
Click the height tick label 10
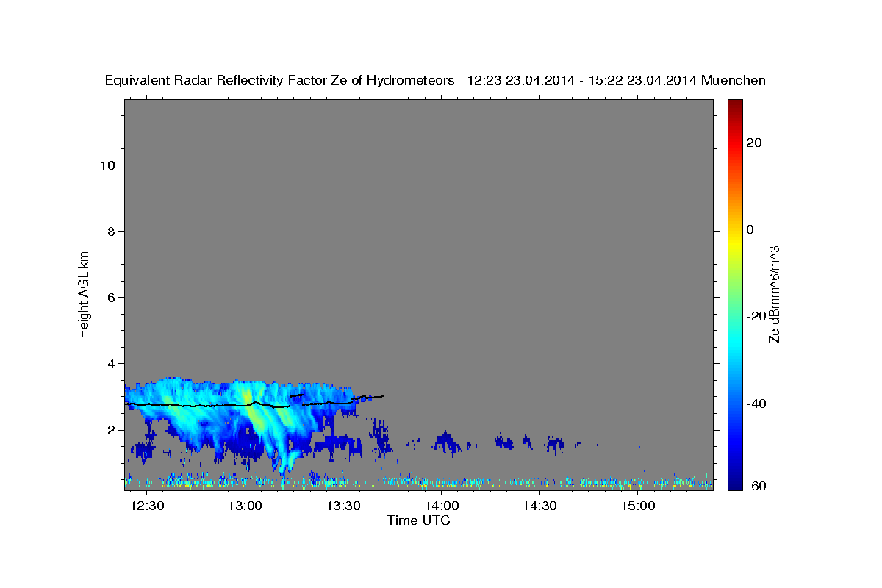107,165
